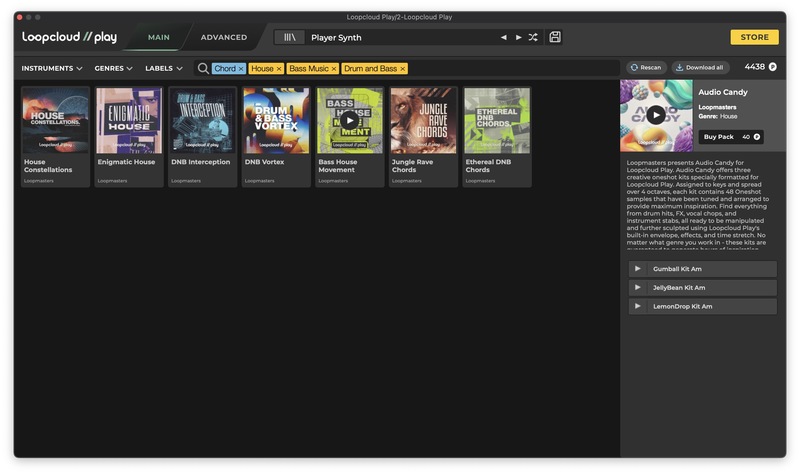Open the Labels dropdown
The width and height of the screenshot is (800, 474).
click(x=163, y=68)
